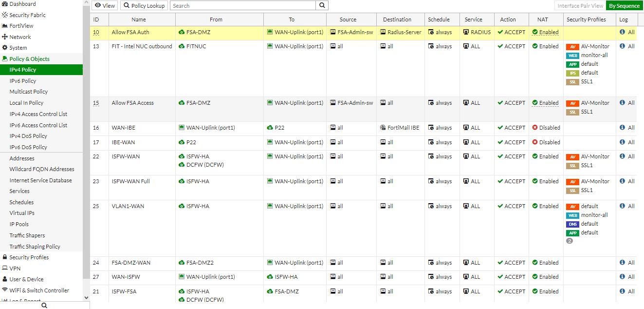The width and height of the screenshot is (644, 309).
Task: Click the RADIUS service icon in policy 10
Action: tap(466, 32)
